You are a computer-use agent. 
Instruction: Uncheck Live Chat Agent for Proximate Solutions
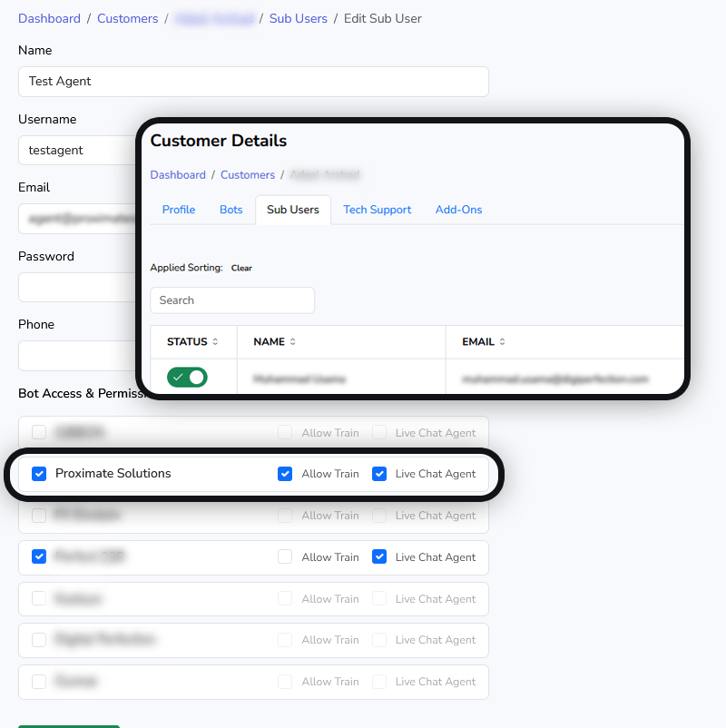click(x=379, y=474)
